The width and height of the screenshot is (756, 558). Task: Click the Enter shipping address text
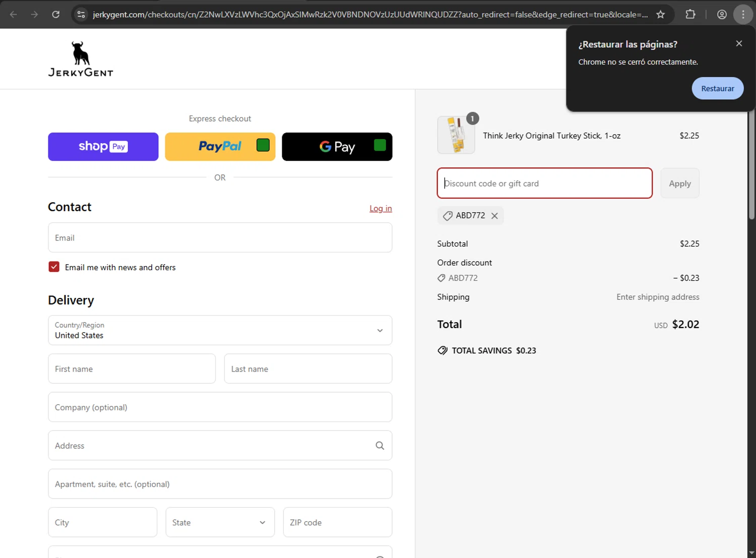click(x=658, y=297)
